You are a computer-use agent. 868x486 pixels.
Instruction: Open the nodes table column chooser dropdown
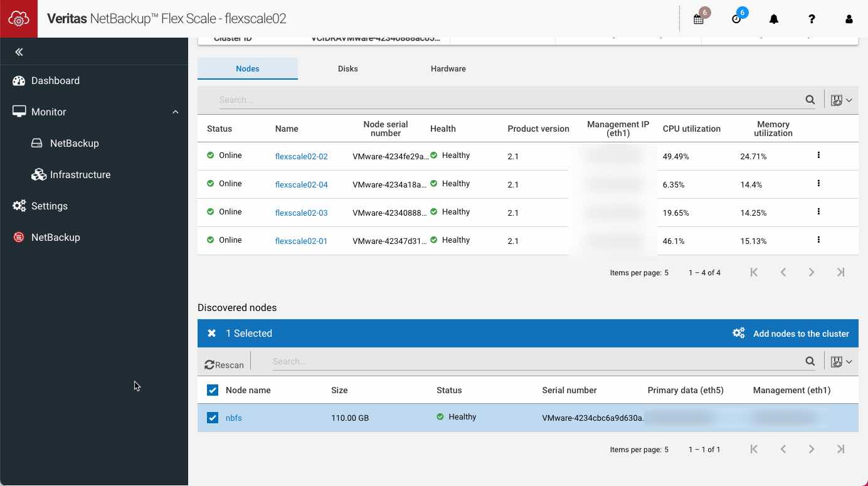pyautogui.click(x=841, y=100)
